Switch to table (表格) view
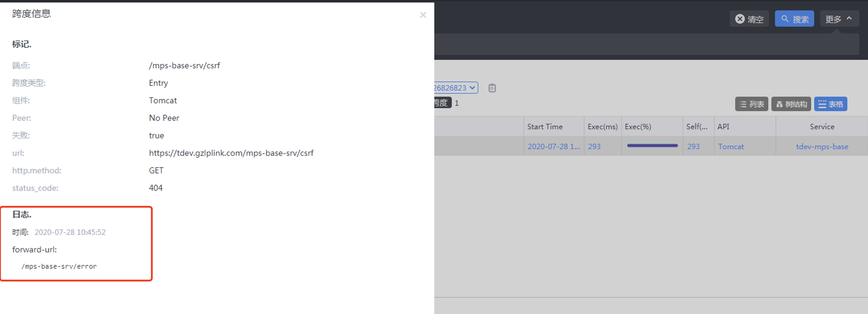 pyautogui.click(x=831, y=104)
